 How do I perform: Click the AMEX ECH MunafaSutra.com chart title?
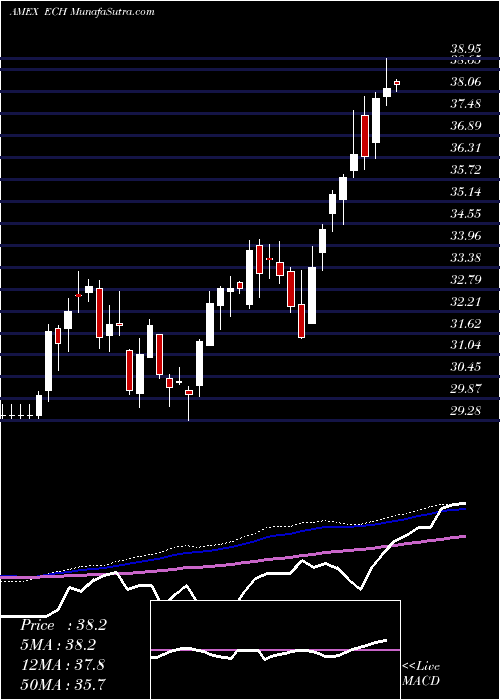(x=82, y=12)
